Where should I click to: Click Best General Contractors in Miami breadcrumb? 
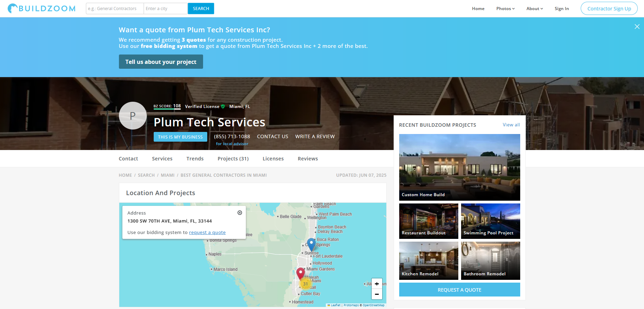224,175
